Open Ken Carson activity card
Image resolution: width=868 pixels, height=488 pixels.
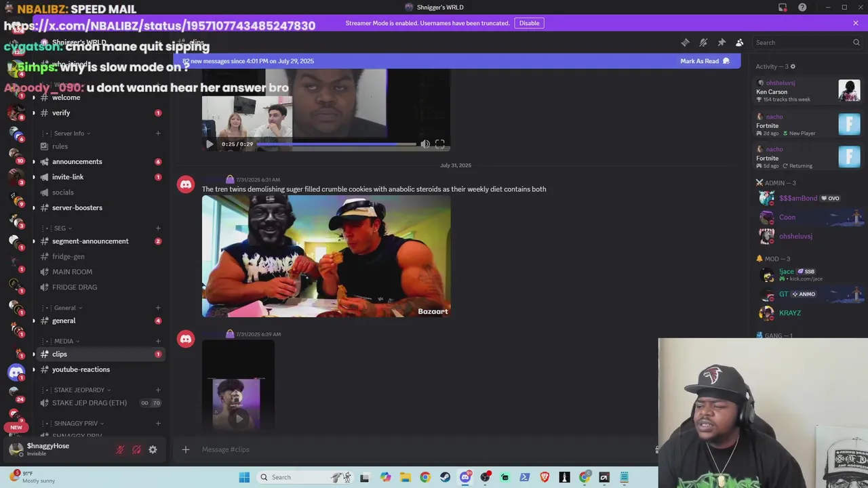click(x=808, y=91)
